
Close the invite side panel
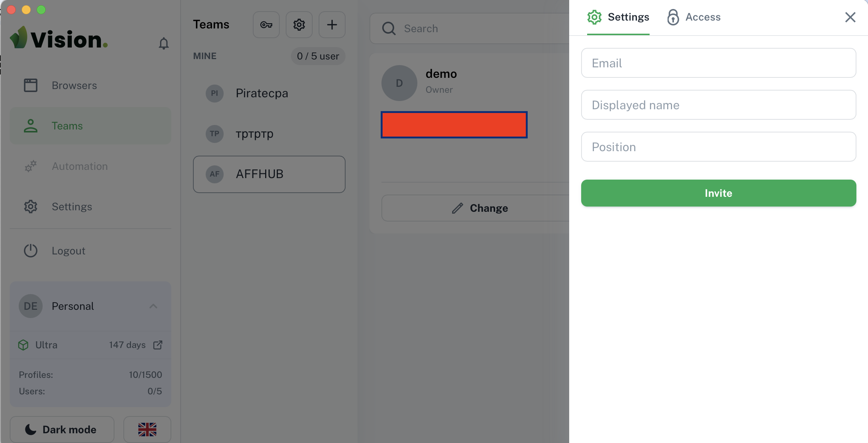850,17
